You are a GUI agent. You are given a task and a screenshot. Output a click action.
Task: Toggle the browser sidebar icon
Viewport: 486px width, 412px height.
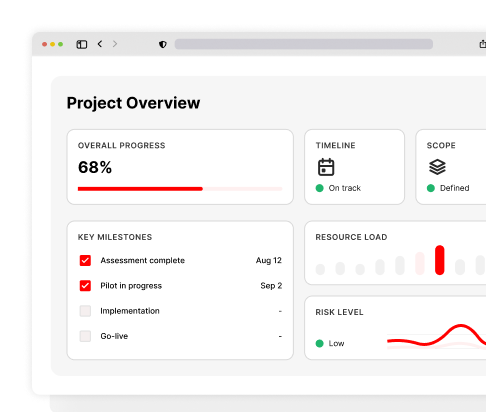[82, 44]
